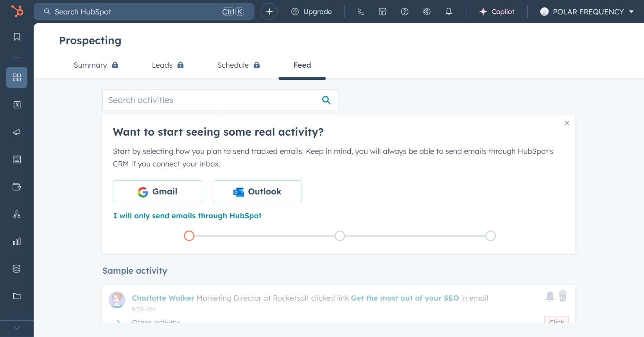Switch to the Schedule tab
This screenshot has width=644, height=337.
[233, 65]
